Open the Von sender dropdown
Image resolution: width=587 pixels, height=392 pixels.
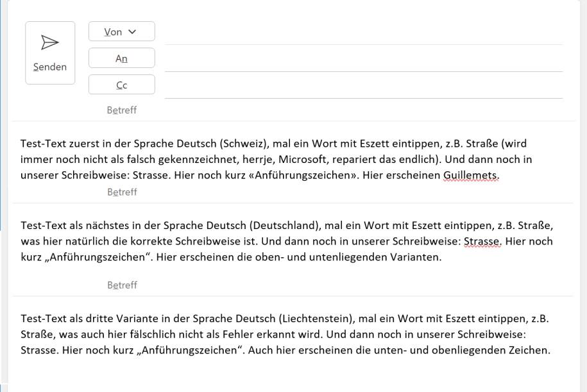[x=122, y=31]
